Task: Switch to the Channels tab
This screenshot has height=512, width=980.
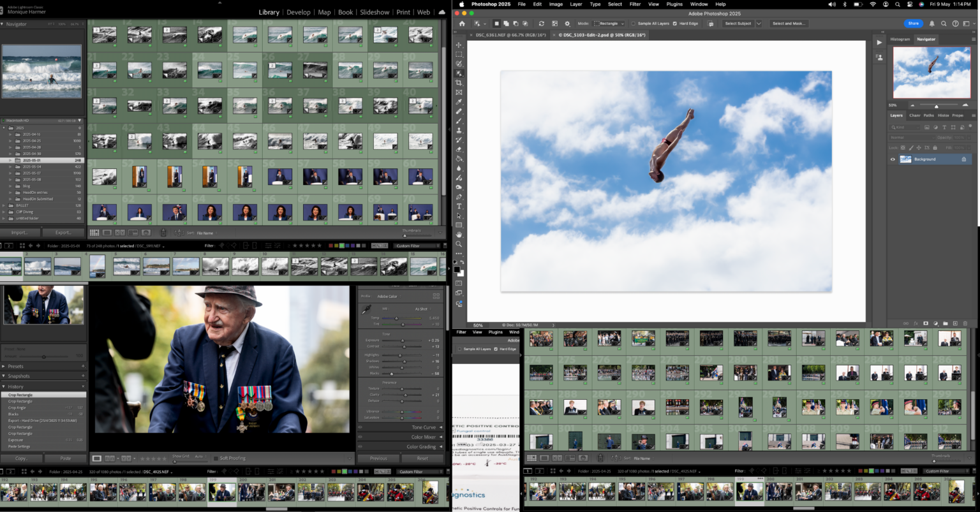Action: click(x=915, y=115)
